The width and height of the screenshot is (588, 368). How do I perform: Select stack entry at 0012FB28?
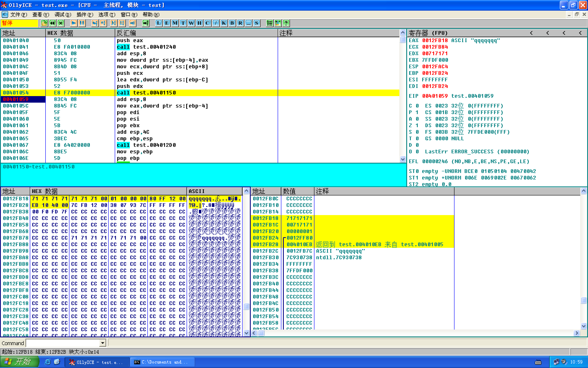pyautogui.click(x=352, y=244)
